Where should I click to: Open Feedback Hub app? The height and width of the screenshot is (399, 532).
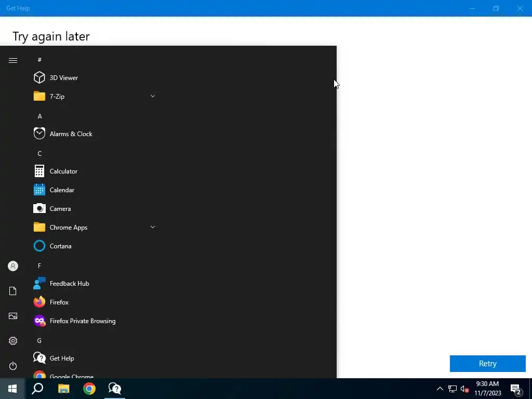[x=95, y=283]
